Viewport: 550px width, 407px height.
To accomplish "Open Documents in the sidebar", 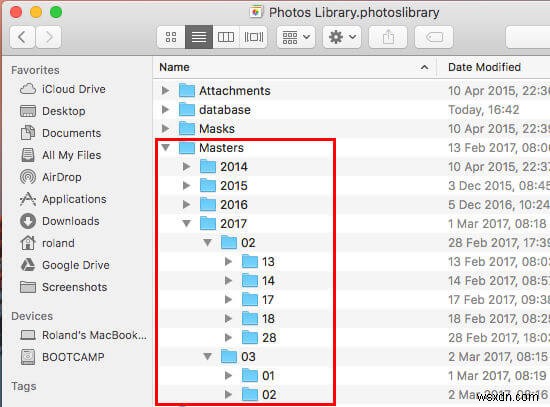I will point(61,133).
